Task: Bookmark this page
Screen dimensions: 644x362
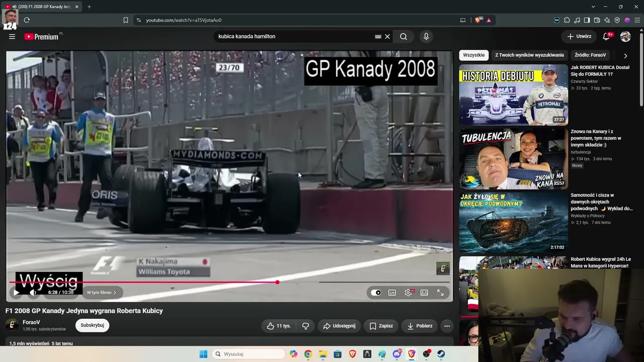Action: tap(126, 20)
